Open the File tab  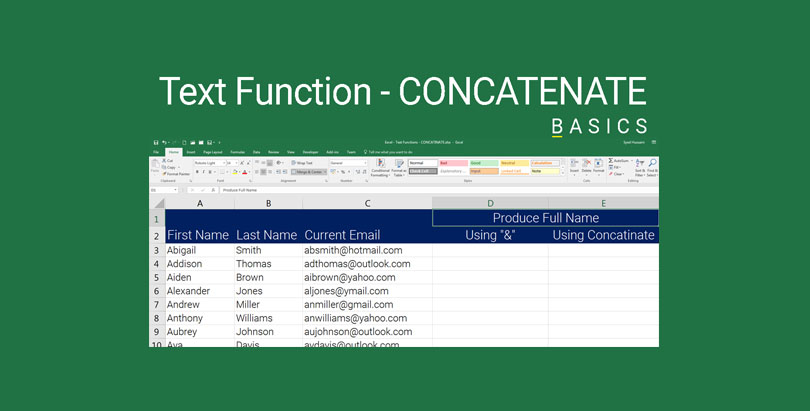(155, 152)
